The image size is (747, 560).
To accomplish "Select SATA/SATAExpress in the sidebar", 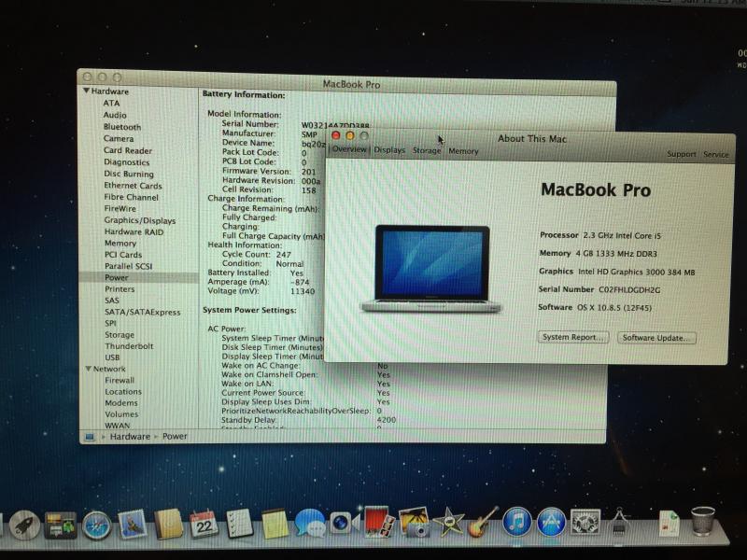I will point(143,313).
